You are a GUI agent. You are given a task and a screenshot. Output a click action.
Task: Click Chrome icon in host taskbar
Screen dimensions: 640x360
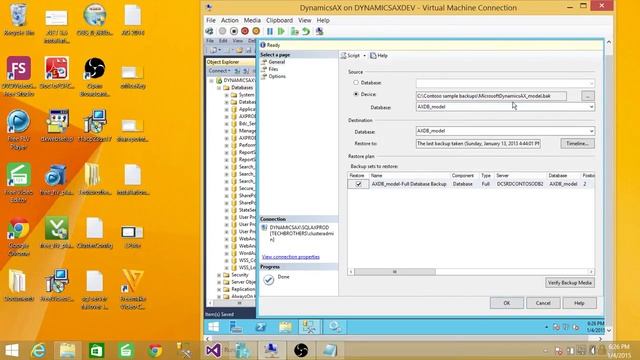pos(155,350)
